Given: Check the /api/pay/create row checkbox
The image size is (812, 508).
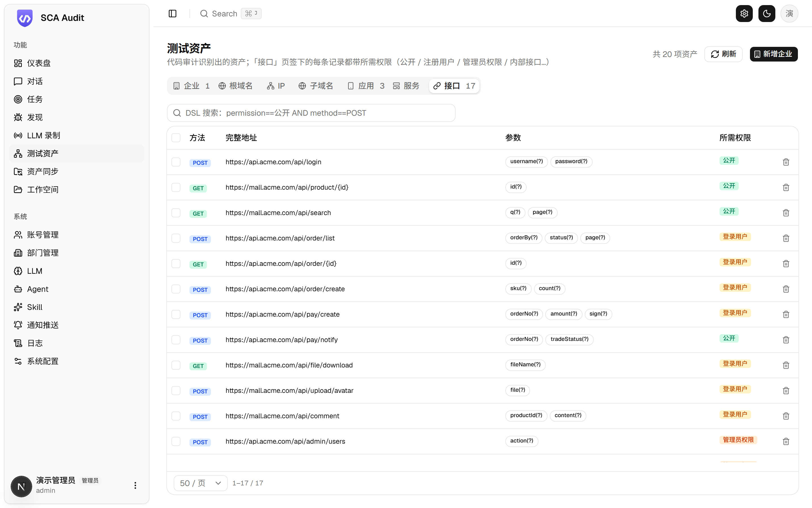Looking at the screenshot, I should (176, 314).
